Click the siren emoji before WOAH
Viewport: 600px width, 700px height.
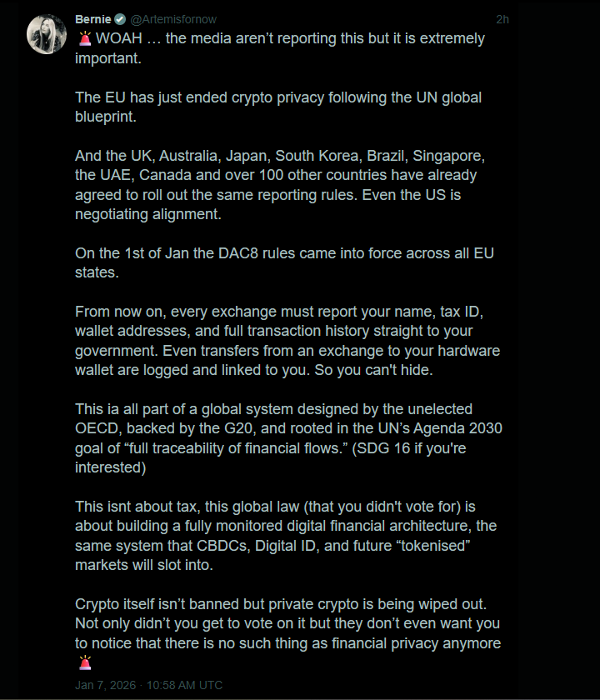click(84, 38)
